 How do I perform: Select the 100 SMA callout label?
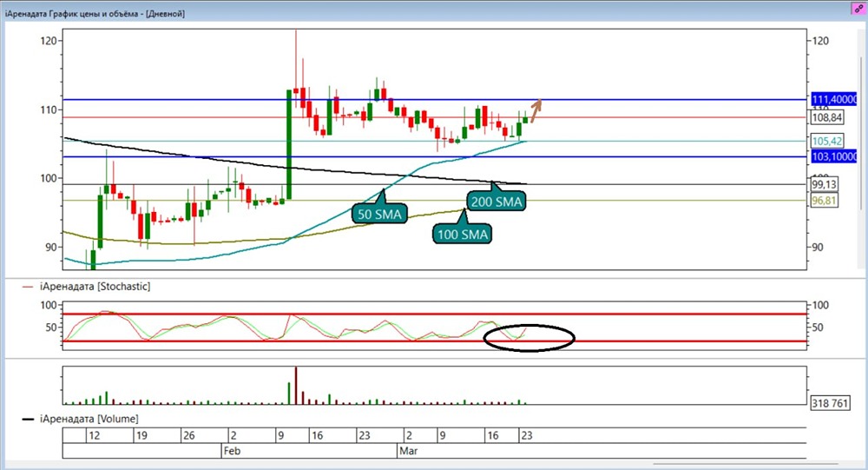463,234
